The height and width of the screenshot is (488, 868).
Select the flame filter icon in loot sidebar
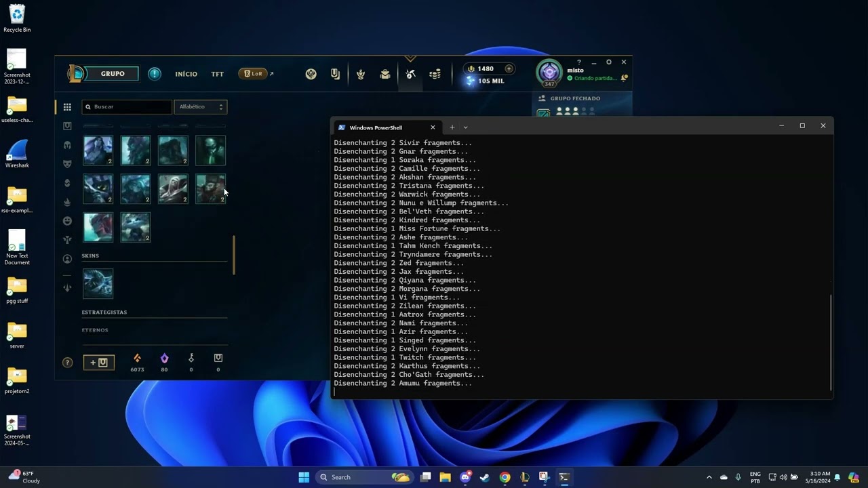click(67, 202)
